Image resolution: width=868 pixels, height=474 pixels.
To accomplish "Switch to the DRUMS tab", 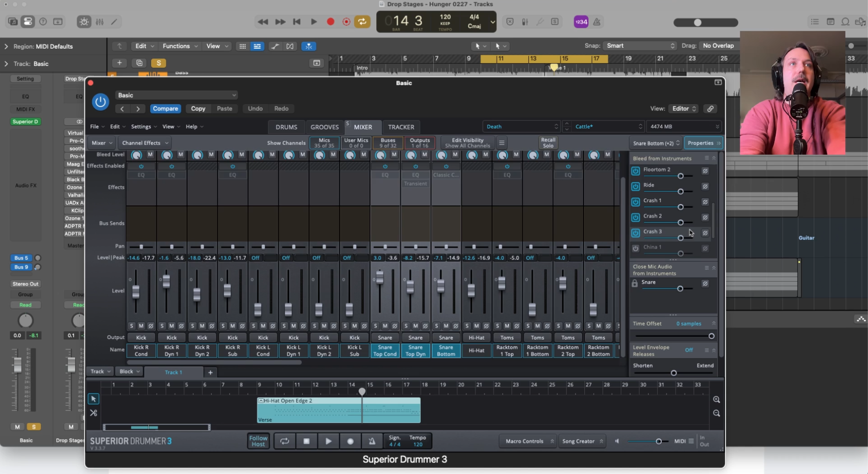I will tap(286, 127).
